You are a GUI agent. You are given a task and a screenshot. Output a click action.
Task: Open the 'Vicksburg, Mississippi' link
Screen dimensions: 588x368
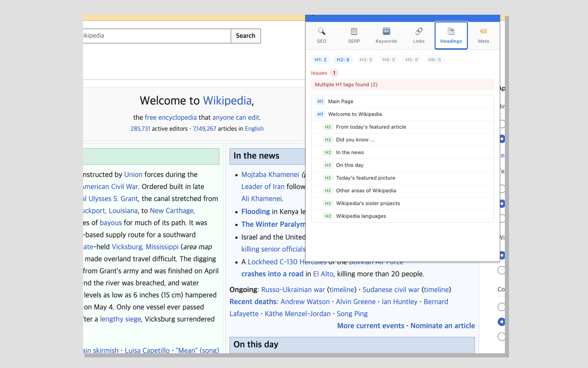[145, 247]
